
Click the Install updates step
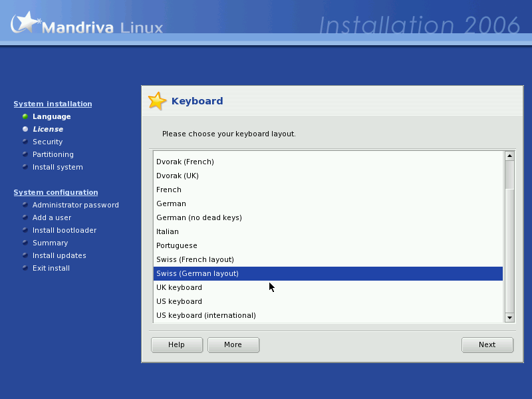coord(59,255)
